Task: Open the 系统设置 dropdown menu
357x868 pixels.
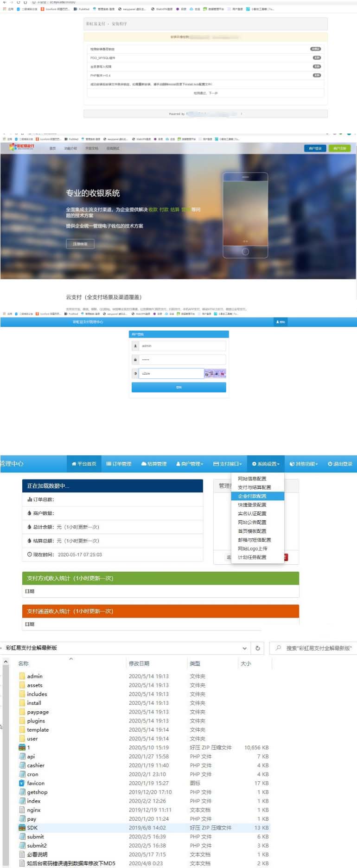Action: [266, 464]
